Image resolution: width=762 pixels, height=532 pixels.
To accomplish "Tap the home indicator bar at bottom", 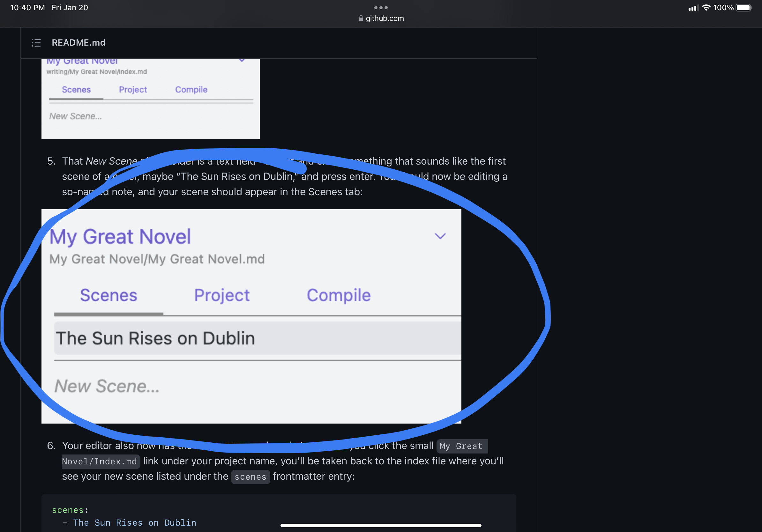I will click(x=381, y=525).
